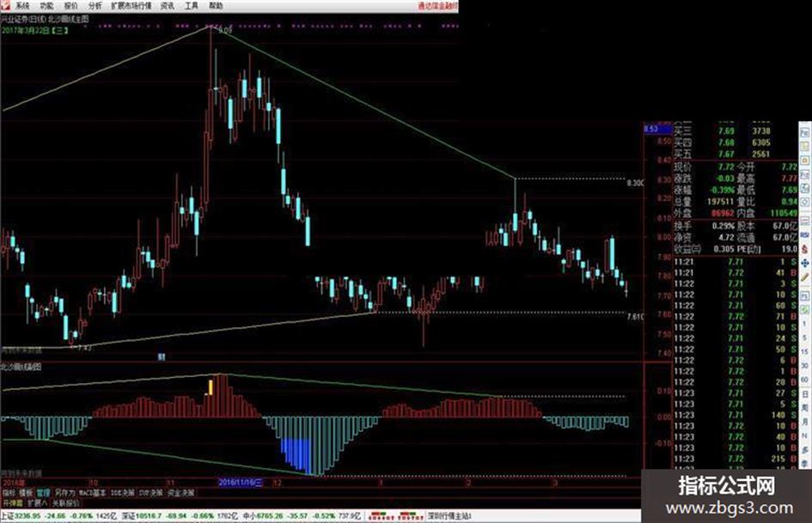
Task: Click the 总量 197511 volume value
Action: point(720,202)
